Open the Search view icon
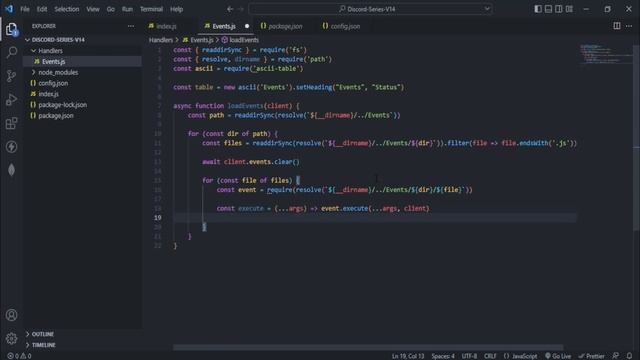 click(x=11, y=52)
